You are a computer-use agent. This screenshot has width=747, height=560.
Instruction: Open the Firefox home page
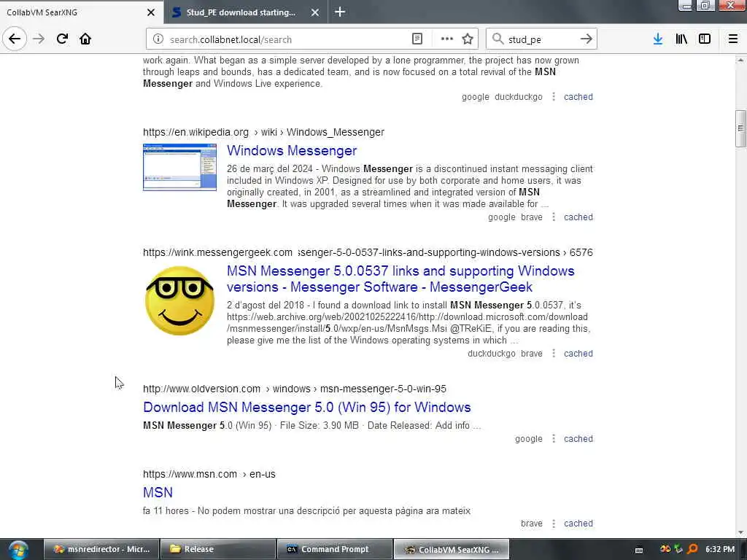pyautogui.click(x=85, y=39)
